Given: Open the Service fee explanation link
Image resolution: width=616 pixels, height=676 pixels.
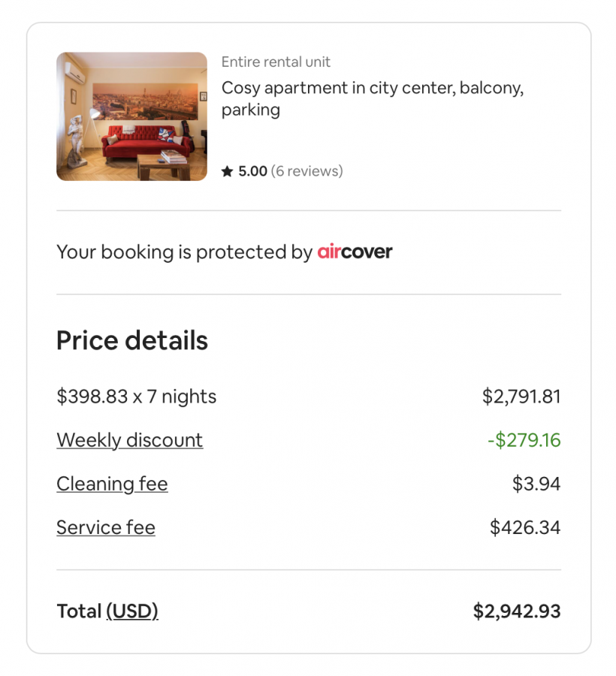Looking at the screenshot, I should pyautogui.click(x=106, y=527).
